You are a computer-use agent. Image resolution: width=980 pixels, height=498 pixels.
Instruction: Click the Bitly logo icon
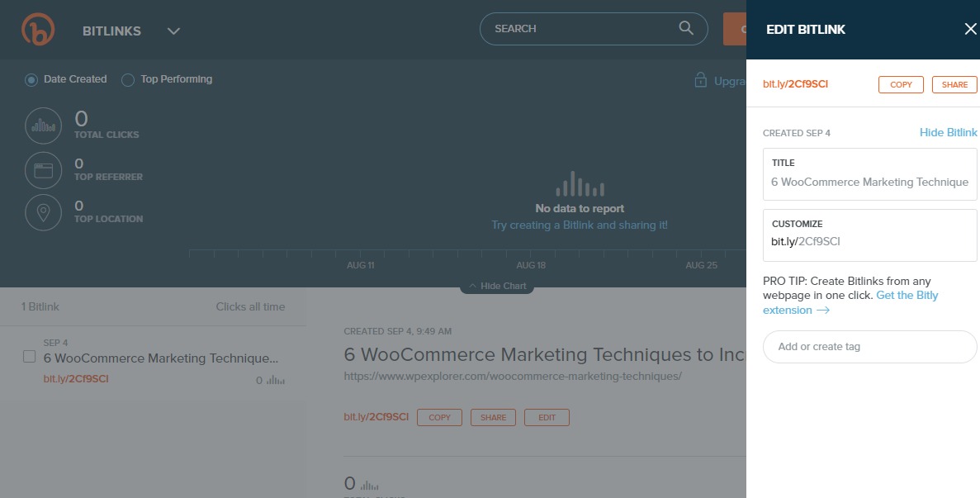click(x=38, y=30)
